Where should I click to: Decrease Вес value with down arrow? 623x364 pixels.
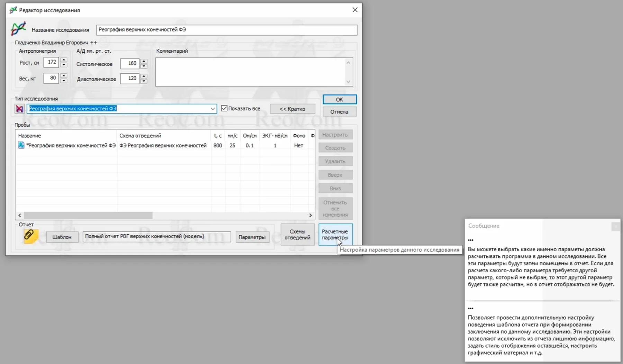64,80
